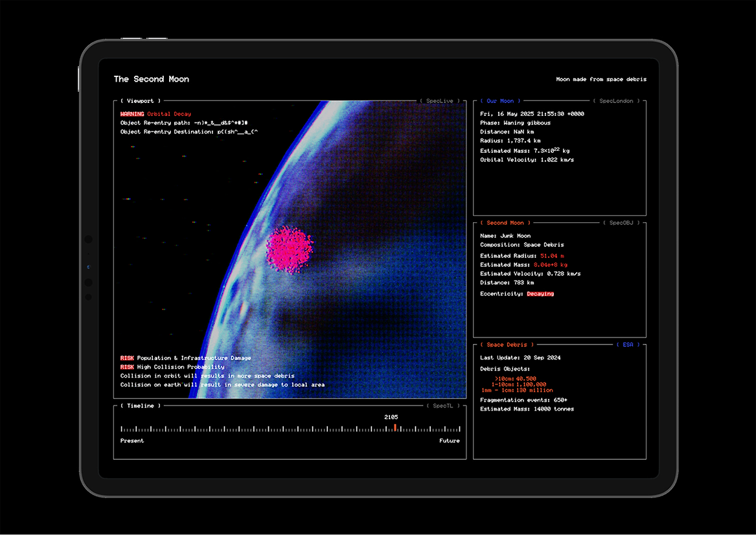
Task: Click the red WARNING badge in viewport
Action: (x=132, y=114)
